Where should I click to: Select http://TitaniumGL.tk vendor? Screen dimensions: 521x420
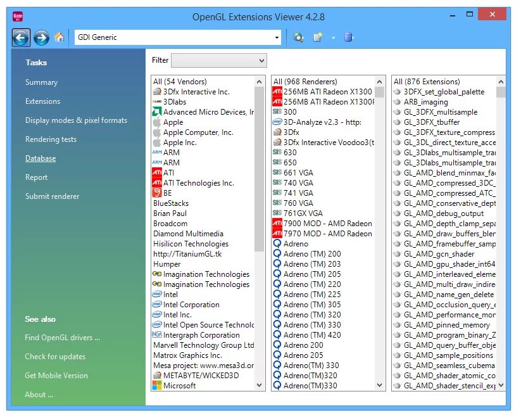pyautogui.click(x=187, y=254)
